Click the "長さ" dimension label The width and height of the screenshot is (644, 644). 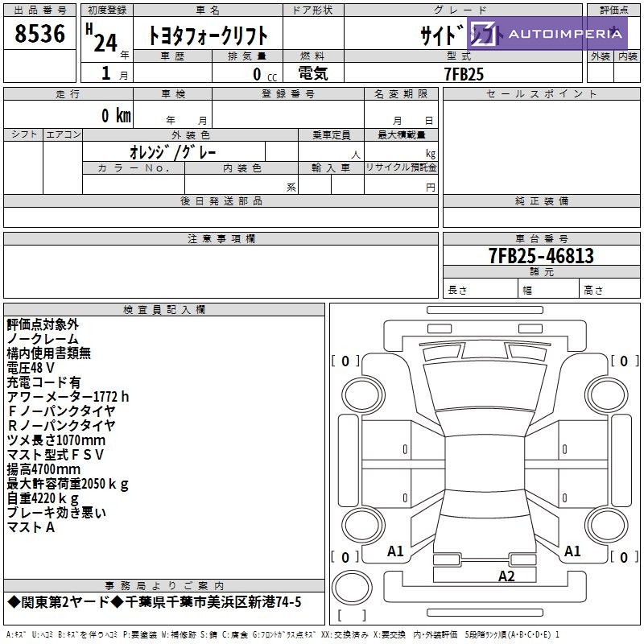pos(457,291)
